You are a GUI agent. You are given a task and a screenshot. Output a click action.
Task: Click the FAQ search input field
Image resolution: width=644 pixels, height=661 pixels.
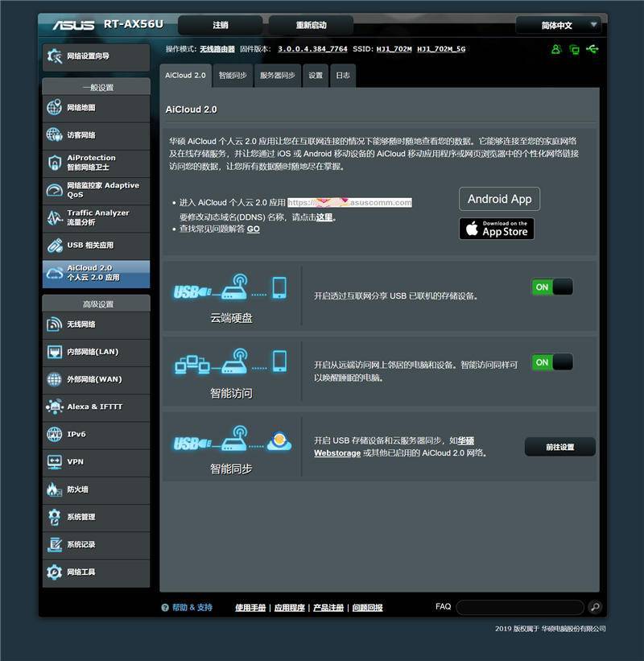click(520, 608)
